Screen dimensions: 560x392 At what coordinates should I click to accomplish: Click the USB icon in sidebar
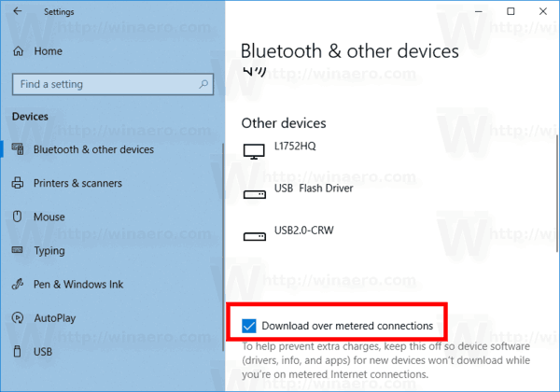(x=18, y=352)
